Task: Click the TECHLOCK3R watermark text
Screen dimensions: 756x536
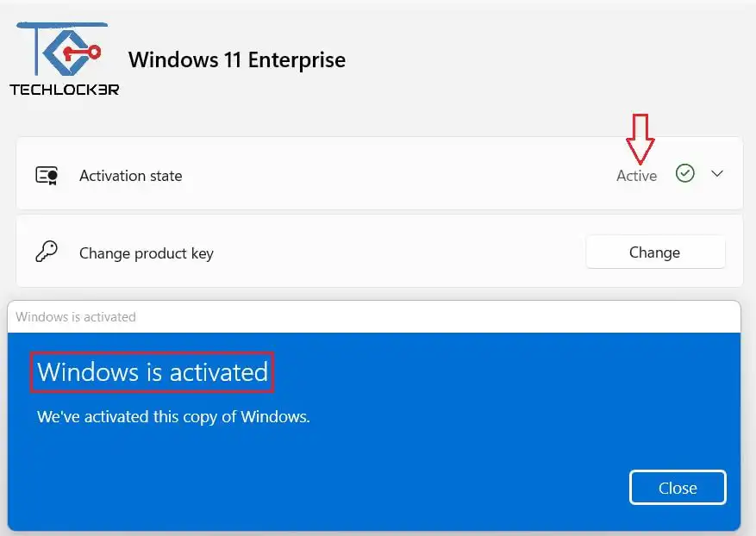Action: point(65,89)
